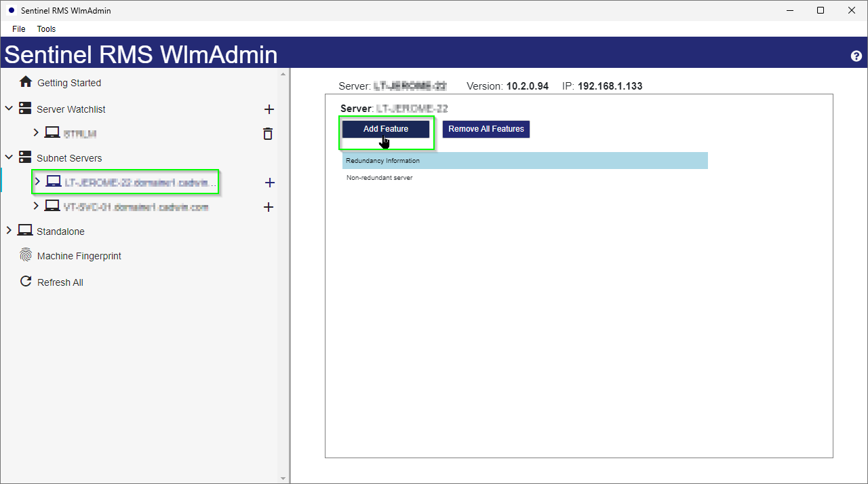Click the IP address 192.168.1.133
Screen dimensions: 868x484
point(610,86)
